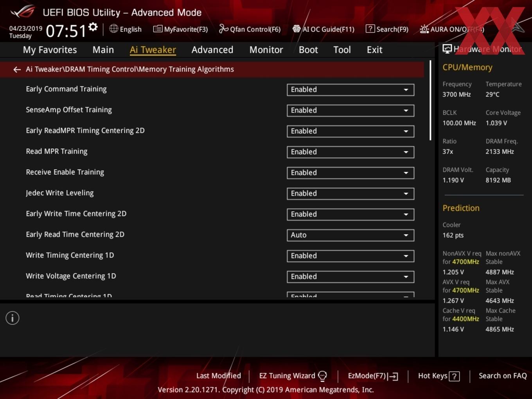The image size is (532, 399).
Task: Click the globe language icon
Action: 113,29
